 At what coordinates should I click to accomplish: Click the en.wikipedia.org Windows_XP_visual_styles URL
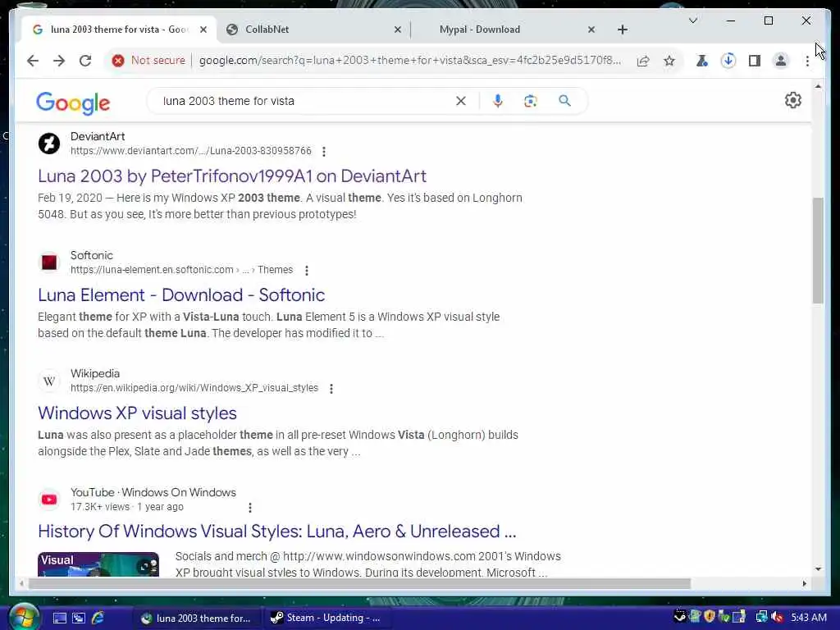[194, 387]
